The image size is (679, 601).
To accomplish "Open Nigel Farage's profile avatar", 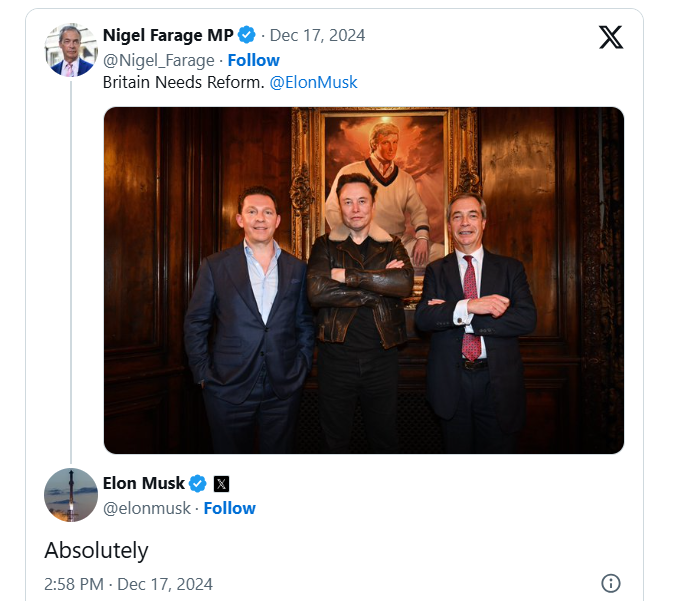I will pos(71,50).
